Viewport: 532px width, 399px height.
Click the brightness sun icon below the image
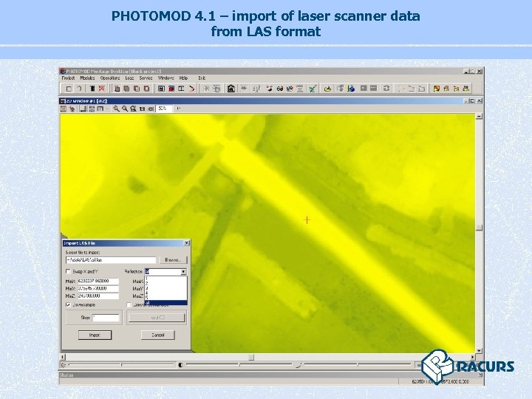[63, 365]
